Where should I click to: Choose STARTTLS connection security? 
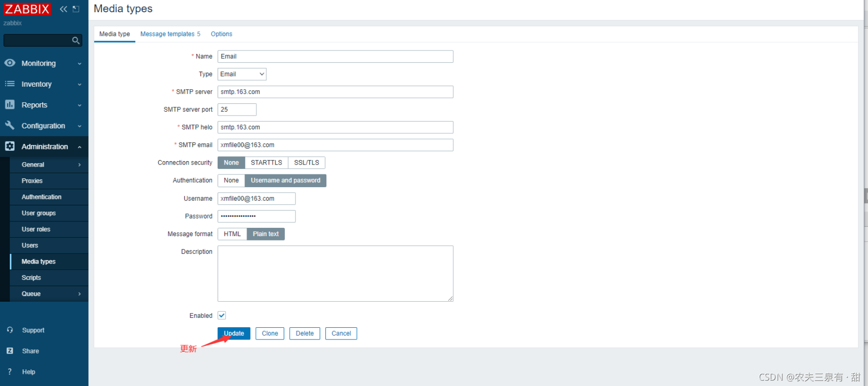click(267, 163)
